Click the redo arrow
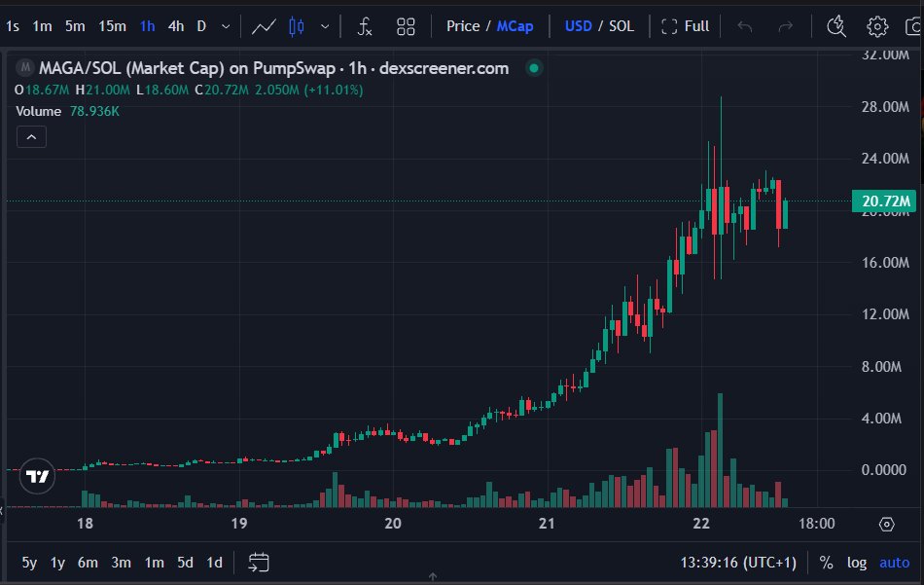 pos(785,26)
